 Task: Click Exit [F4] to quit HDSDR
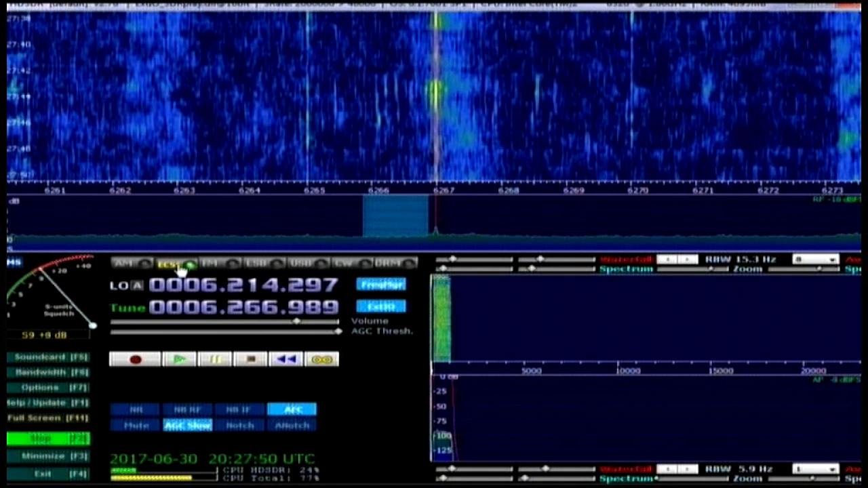coord(48,474)
